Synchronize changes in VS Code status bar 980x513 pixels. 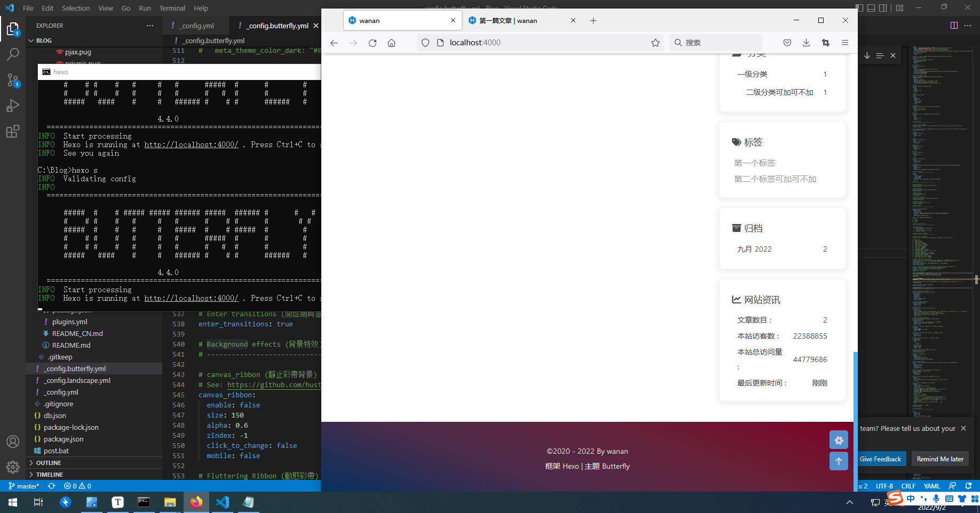point(52,486)
